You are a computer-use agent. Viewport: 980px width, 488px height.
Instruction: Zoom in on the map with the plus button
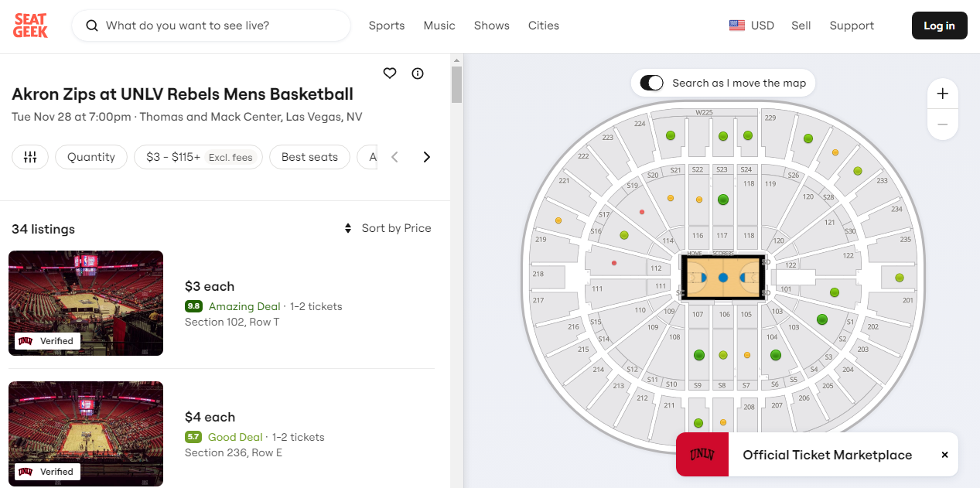(942, 94)
